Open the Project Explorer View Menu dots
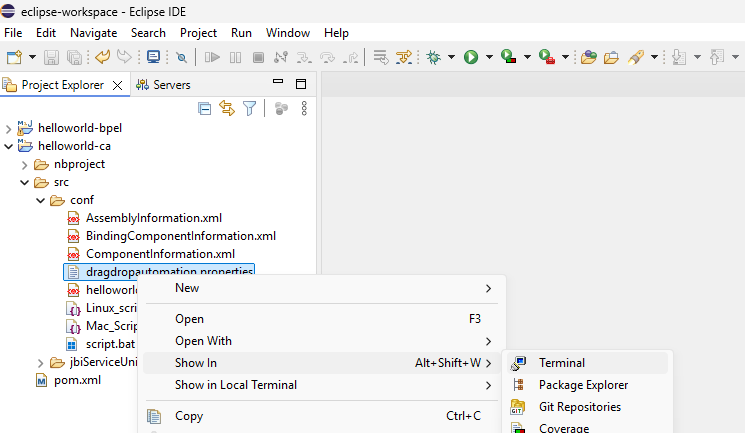 [304, 108]
